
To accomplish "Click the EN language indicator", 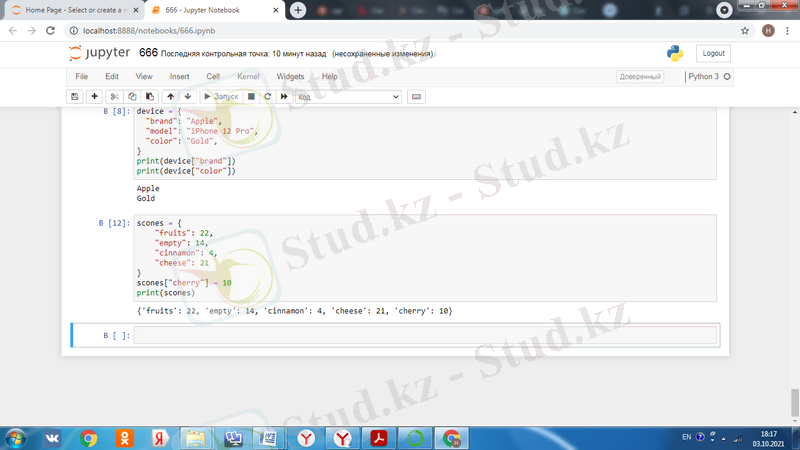I will coord(686,437).
